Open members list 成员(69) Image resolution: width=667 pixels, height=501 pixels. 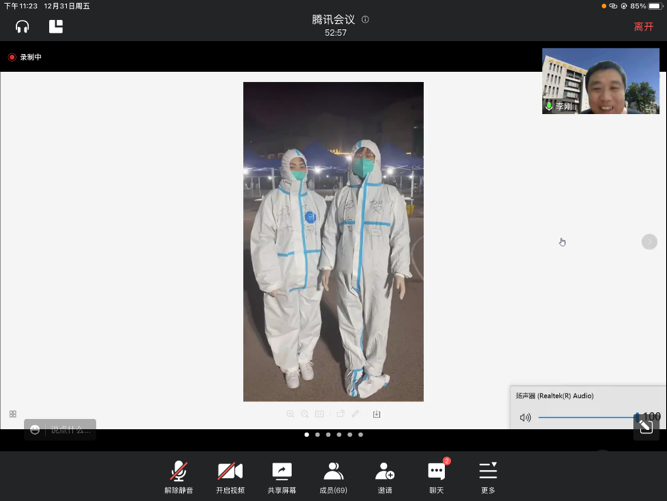tap(333, 477)
